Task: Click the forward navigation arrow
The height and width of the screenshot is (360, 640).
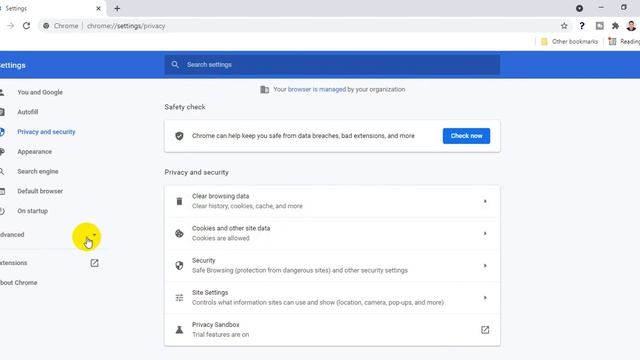Action: [11, 26]
